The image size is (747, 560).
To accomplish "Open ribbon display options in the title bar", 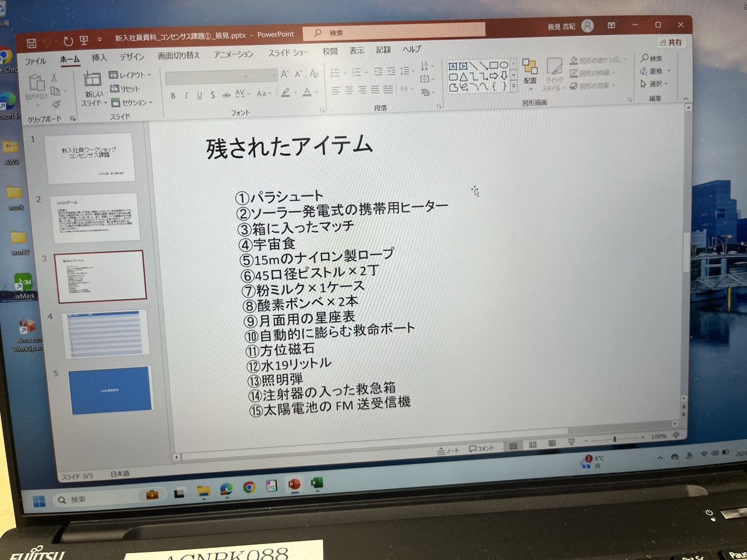I will click(612, 25).
